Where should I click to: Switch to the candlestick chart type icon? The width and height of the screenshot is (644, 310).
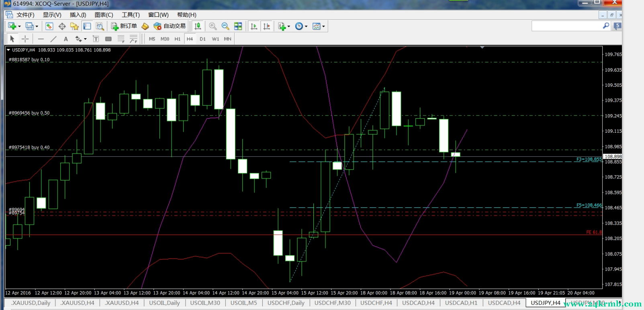tap(198, 26)
